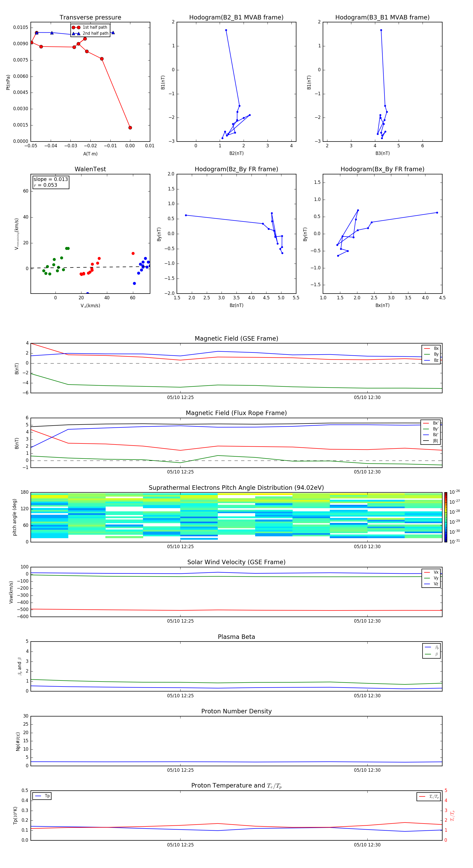
Task: Click the 'Te/Tp' legend box
Action: click(x=429, y=796)
